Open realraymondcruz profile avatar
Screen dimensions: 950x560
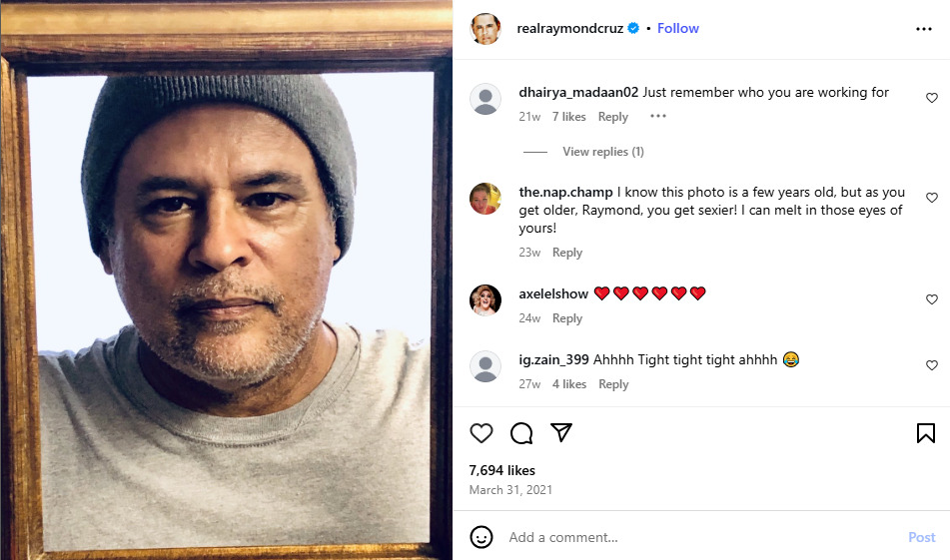coord(485,29)
